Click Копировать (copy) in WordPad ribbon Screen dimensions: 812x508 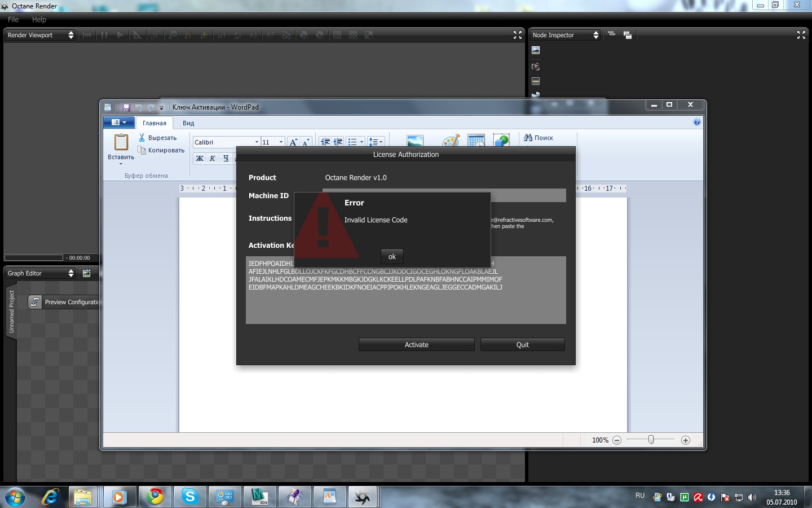(161, 150)
